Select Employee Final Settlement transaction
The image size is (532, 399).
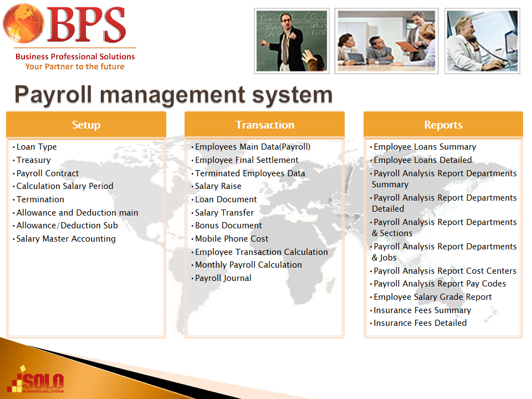[247, 160]
